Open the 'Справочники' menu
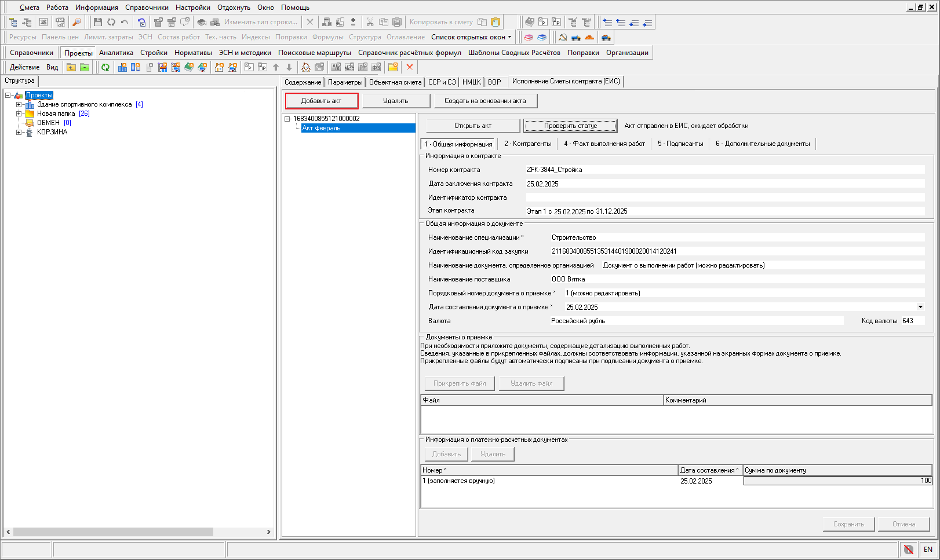940x560 pixels. click(x=147, y=8)
